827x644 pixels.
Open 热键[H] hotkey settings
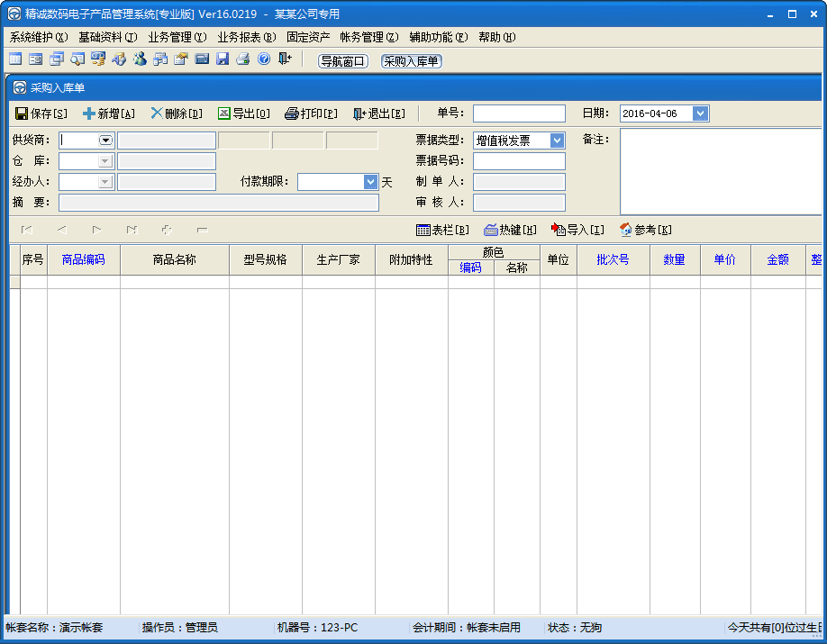pyautogui.click(x=510, y=230)
